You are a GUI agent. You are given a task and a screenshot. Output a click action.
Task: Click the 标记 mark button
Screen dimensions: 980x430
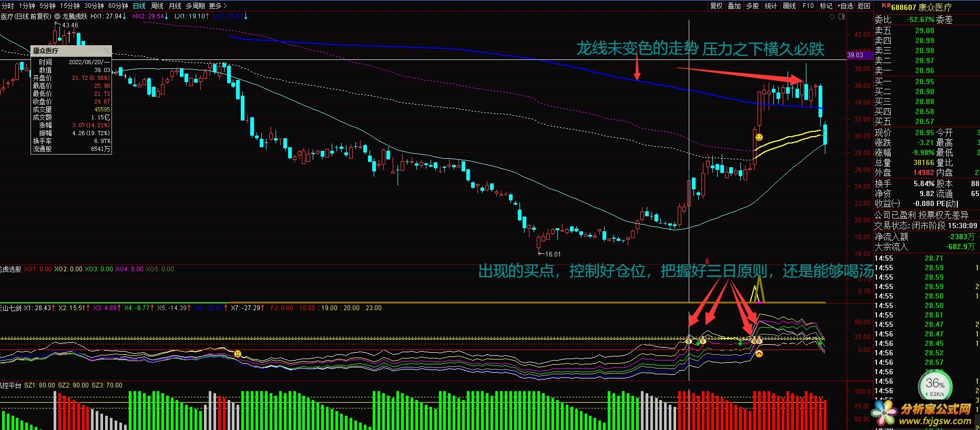[x=826, y=6]
